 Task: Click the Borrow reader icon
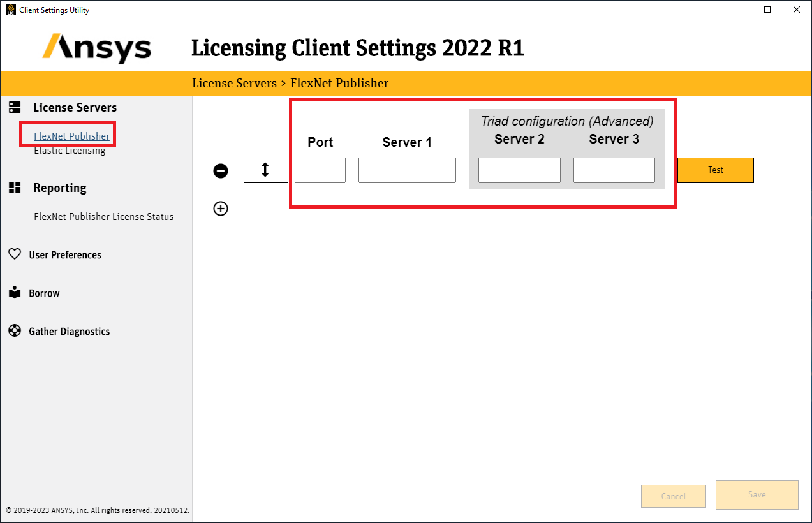[15, 293]
